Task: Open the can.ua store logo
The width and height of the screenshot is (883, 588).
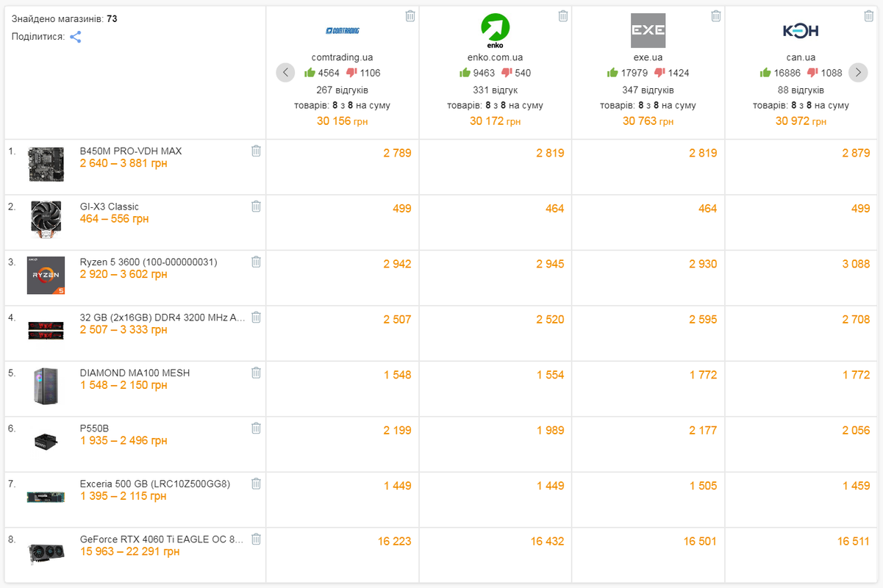Action: pos(801,31)
